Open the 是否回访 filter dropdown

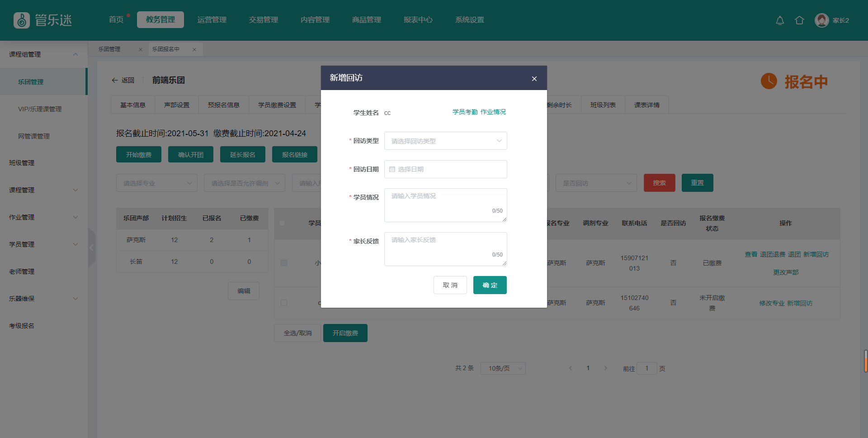point(596,183)
